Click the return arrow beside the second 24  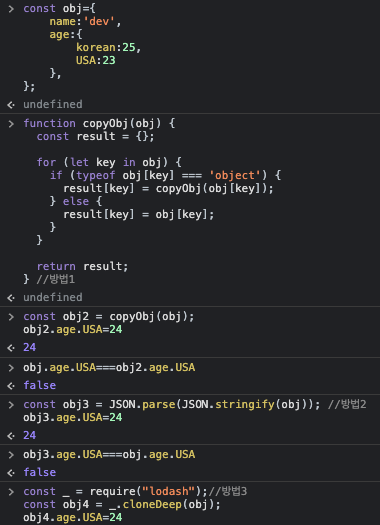click(x=11, y=436)
